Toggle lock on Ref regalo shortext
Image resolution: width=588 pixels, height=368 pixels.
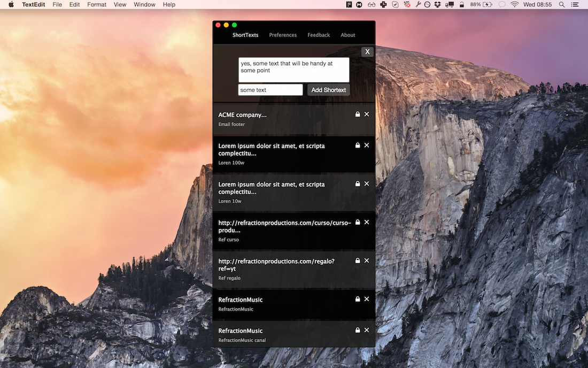358,260
